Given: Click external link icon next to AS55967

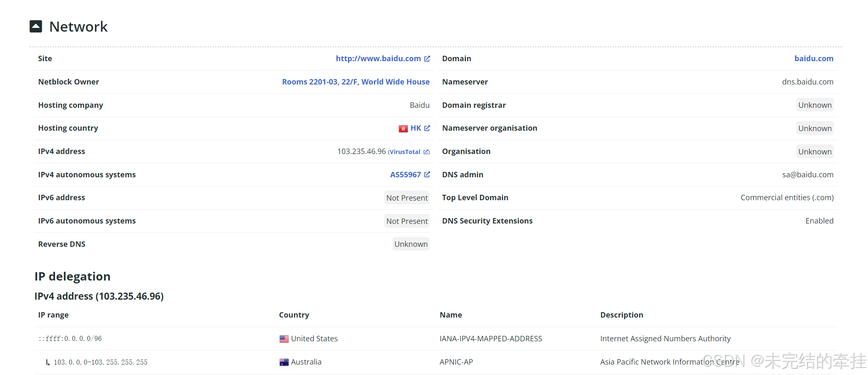Looking at the screenshot, I should [x=427, y=174].
